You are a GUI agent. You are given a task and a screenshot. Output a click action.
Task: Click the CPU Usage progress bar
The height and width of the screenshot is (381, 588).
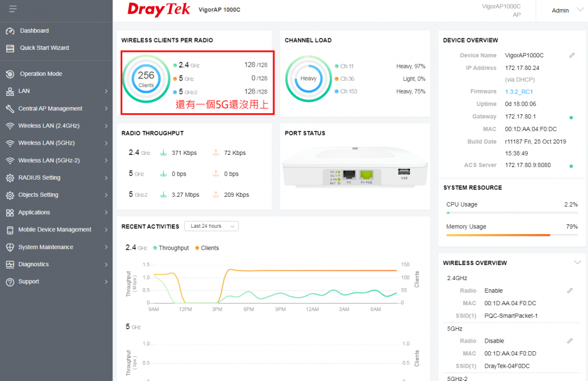coord(512,213)
